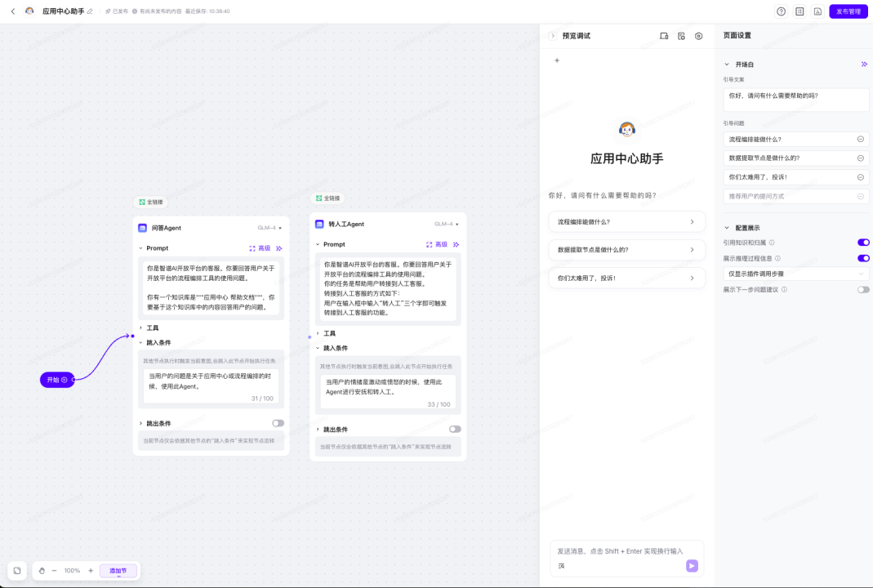The height and width of the screenshot is (588, 873).
Task: Click the 发布管理 button
Action: pos(848,11)
